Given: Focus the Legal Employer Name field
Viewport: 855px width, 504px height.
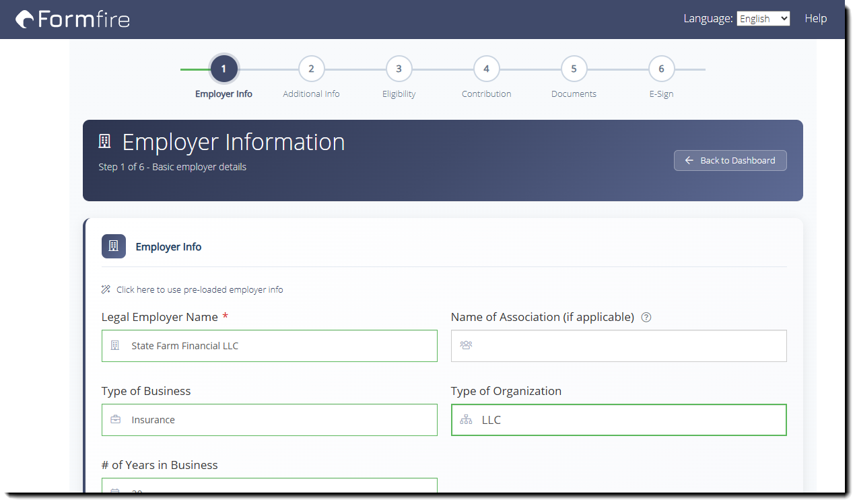Looking at the screenshot, I should click(x=276, y=346).
